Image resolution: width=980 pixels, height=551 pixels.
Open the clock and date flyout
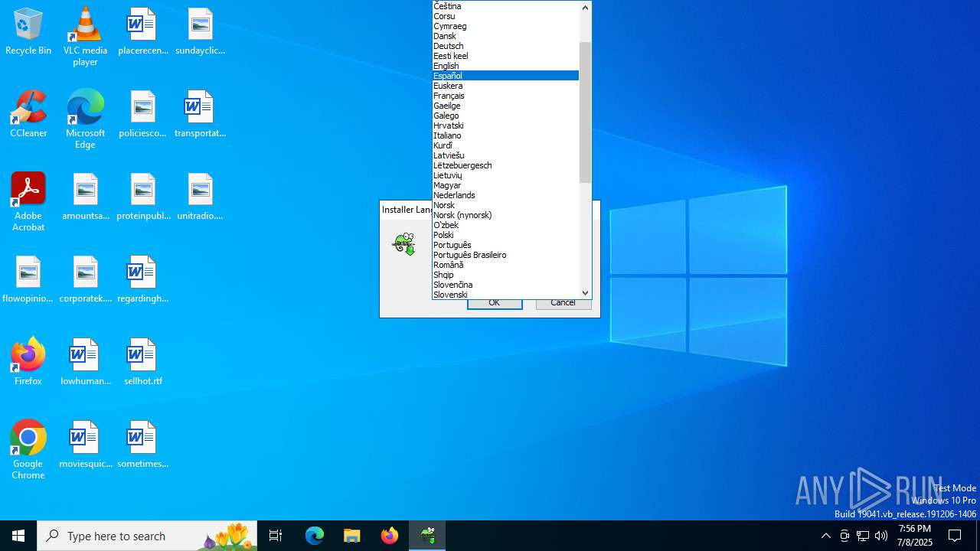pyautogui.click(x=915, y=536)
